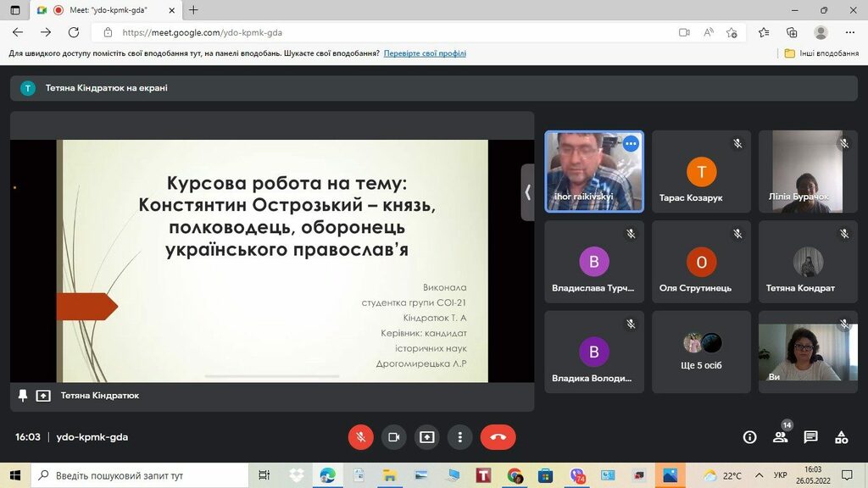This screenshot has height=488, width=868.
Task: Open the Meet chat panel
Action: (x=810, y=437)
